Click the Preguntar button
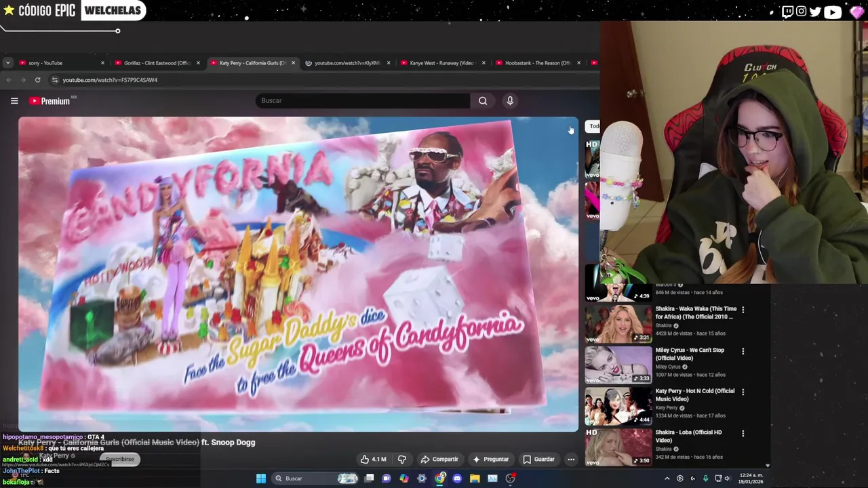The width and height of the screenshot is (868, 488). (x=491, y=460)
